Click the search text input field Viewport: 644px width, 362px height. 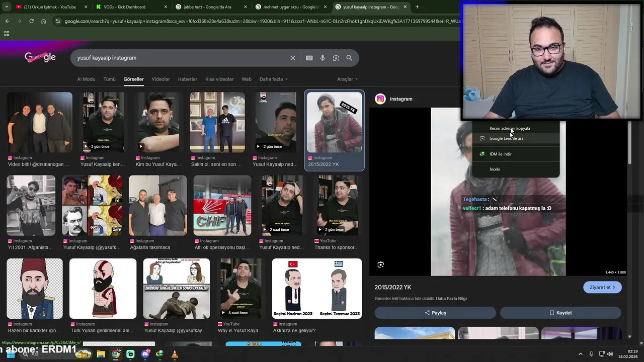pyautogui.click(x=181, y=58)
